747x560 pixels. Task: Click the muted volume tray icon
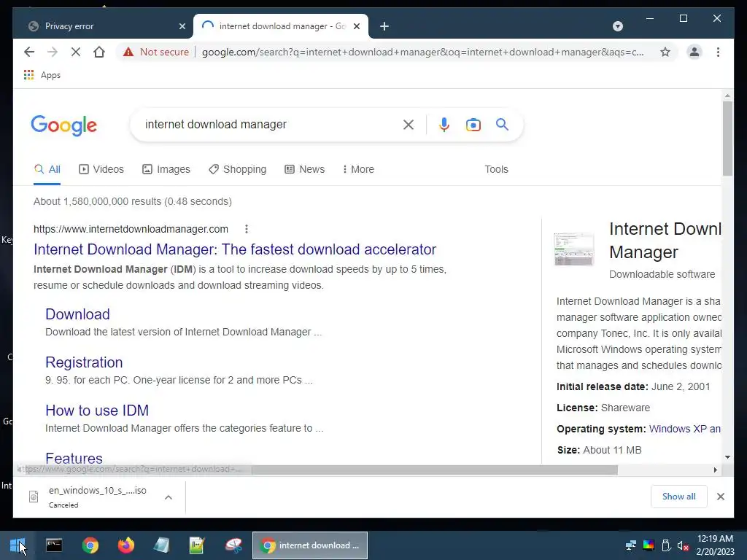(x=683, y=545)
